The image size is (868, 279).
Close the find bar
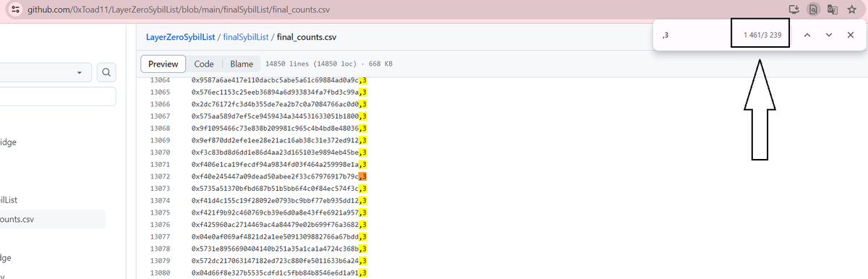[851, 35]
